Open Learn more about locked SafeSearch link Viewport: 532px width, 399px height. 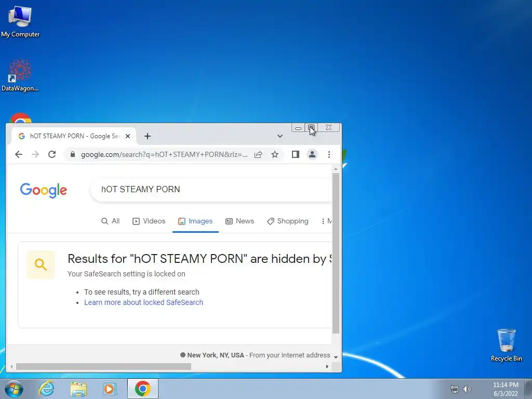coord(143,303)
